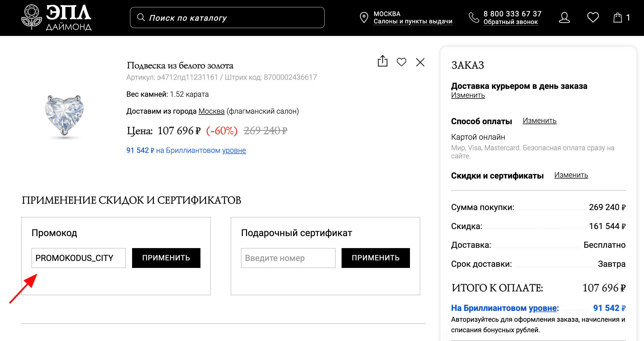This screenshot has width=644, height=341.
Task: Apply the promo code PROMOKODUS_CITY
Action: (x=166, y=258)
